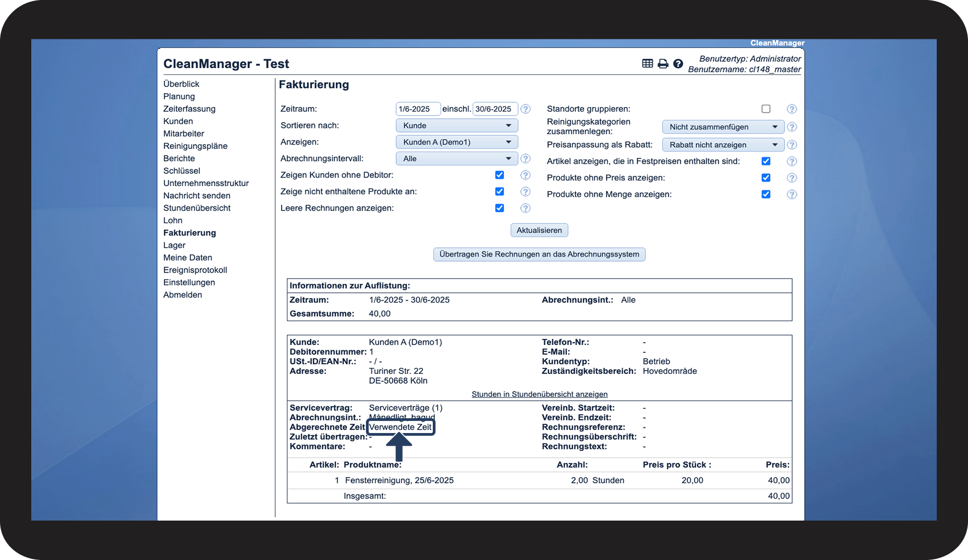
Task: Click the Zeitraum start date field
Action: click(417, 109)
